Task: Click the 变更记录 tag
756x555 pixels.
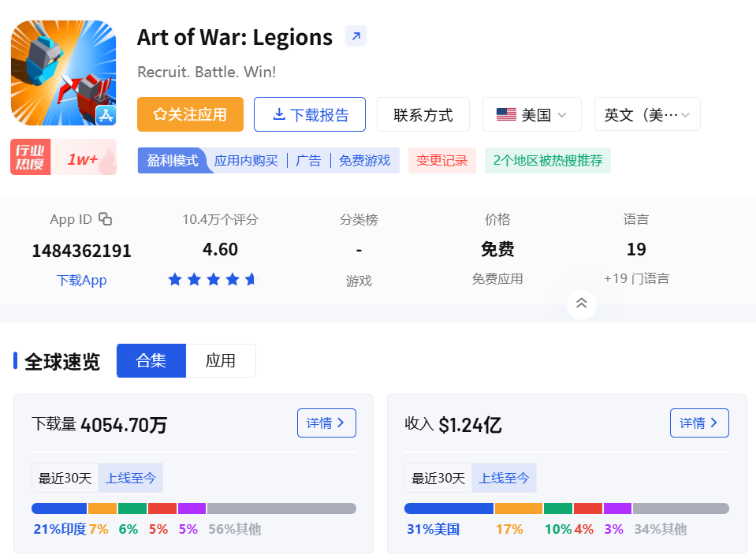Action: click(x=441, y=160)
